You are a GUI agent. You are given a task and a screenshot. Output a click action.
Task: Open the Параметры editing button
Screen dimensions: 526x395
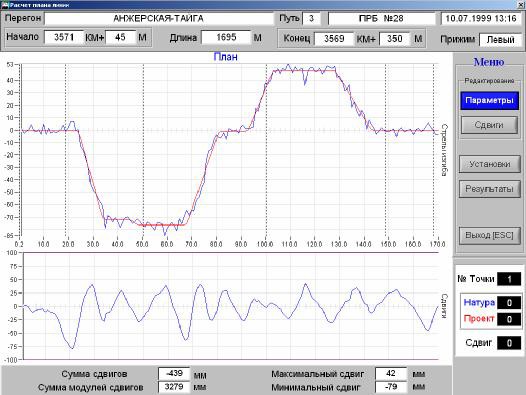coord(489,100)
